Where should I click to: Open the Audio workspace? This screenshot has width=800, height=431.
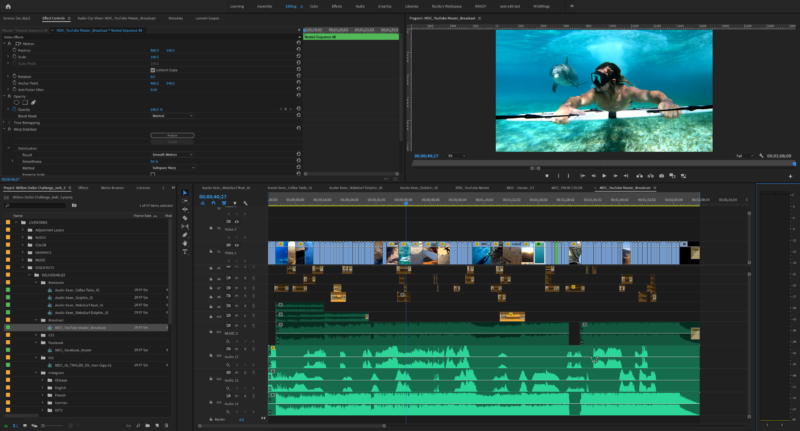click(360, 7)
